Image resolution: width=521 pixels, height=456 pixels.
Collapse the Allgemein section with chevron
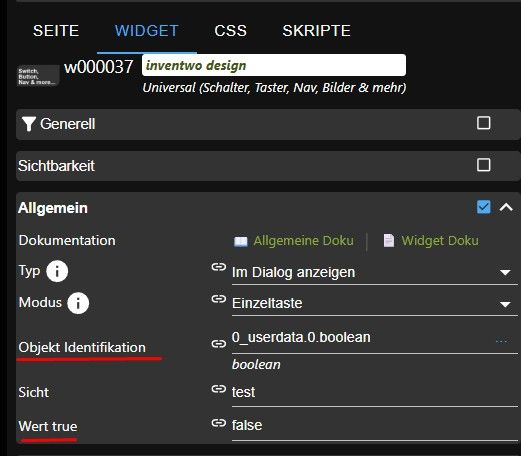tap(506, 207)
